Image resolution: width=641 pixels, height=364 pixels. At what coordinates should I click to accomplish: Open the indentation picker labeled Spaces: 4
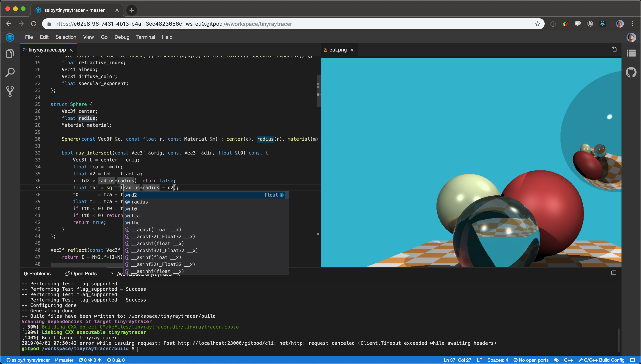(x=497, y=360)
